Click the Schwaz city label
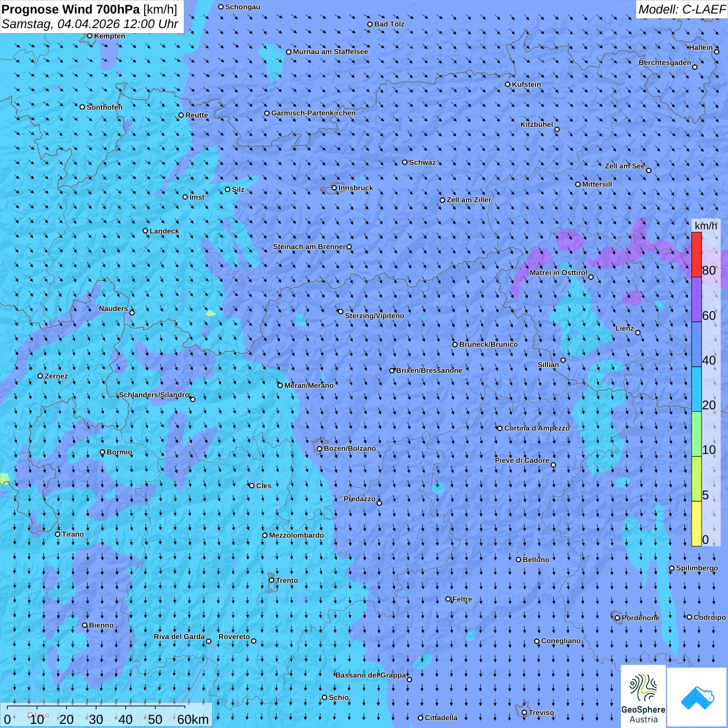This screenshot has height=728, width=728. pyautogui.click(x=422, y=162)
